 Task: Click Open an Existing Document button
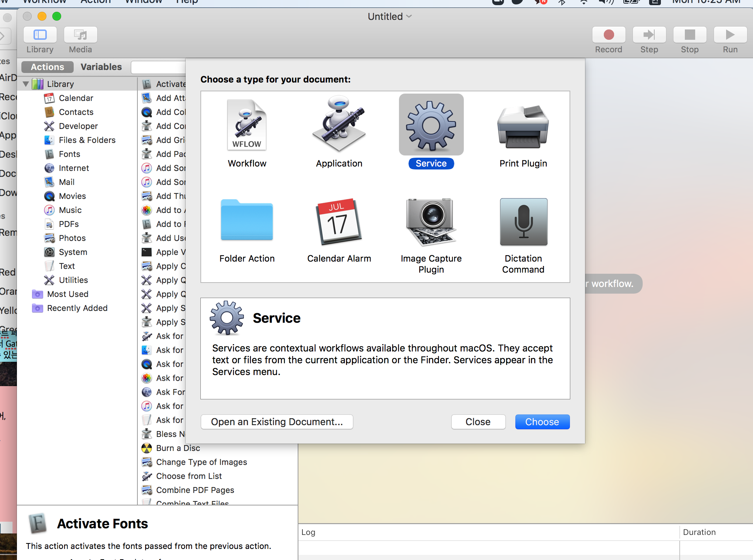coord(277,422)
